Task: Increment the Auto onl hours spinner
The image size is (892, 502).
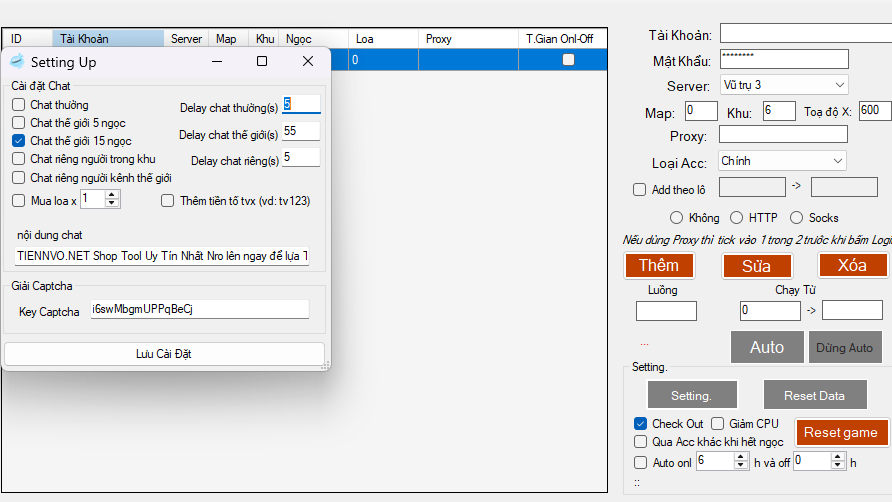Action: (741, 457)
